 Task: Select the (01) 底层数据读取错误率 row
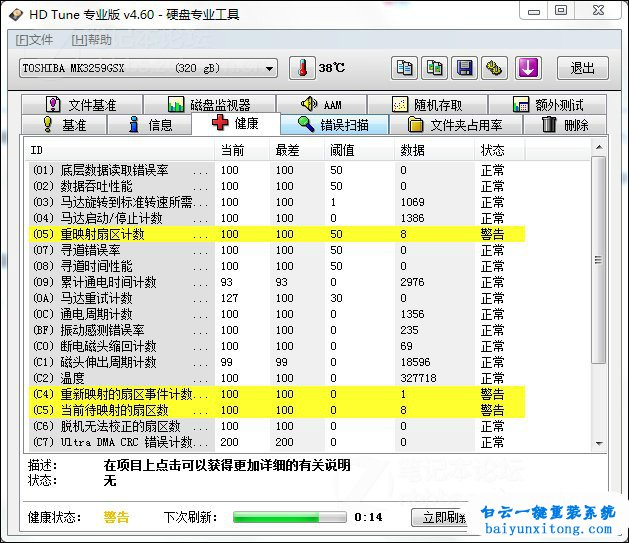click(x=276, y=170)
